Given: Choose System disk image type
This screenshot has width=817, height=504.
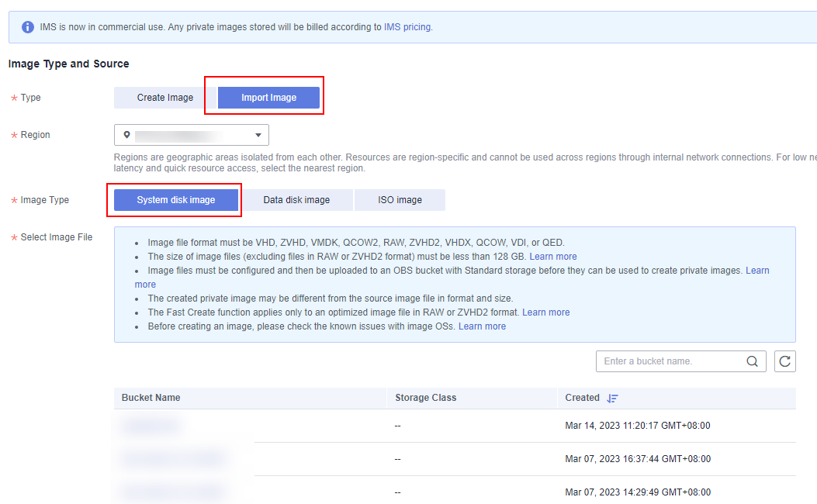Looking at the screenshot, I should coord(176,200).
